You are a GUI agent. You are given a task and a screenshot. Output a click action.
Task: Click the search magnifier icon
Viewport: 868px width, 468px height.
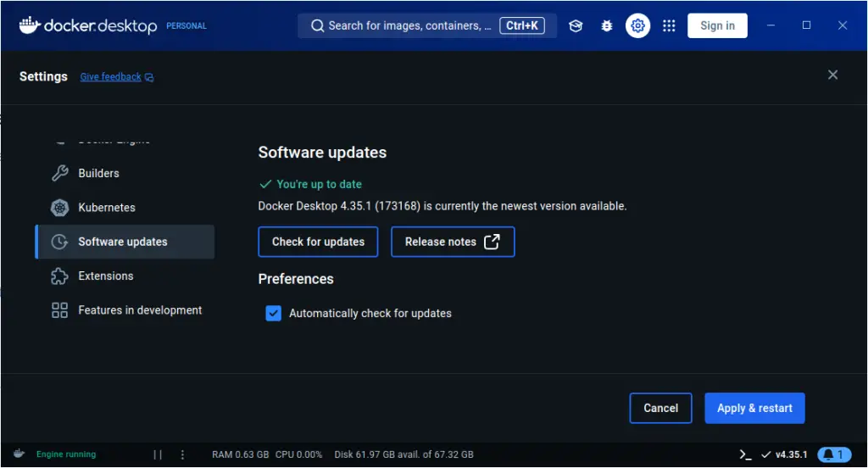[317, 25]
